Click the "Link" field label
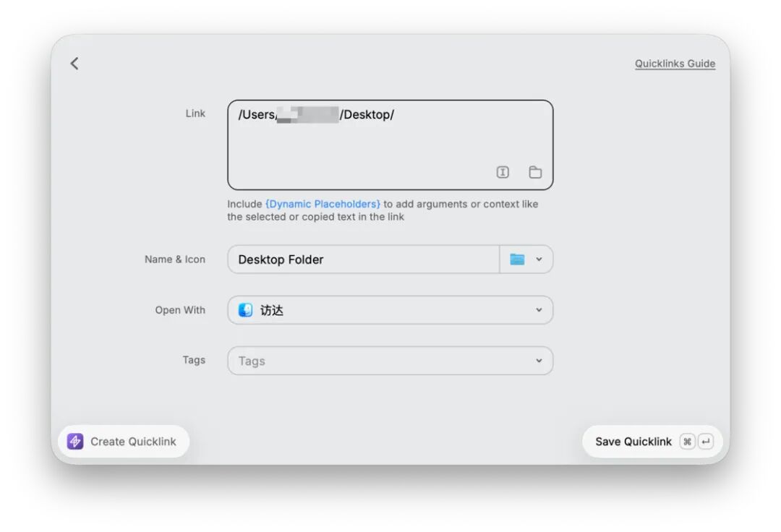781x532 pixels. 195,113
